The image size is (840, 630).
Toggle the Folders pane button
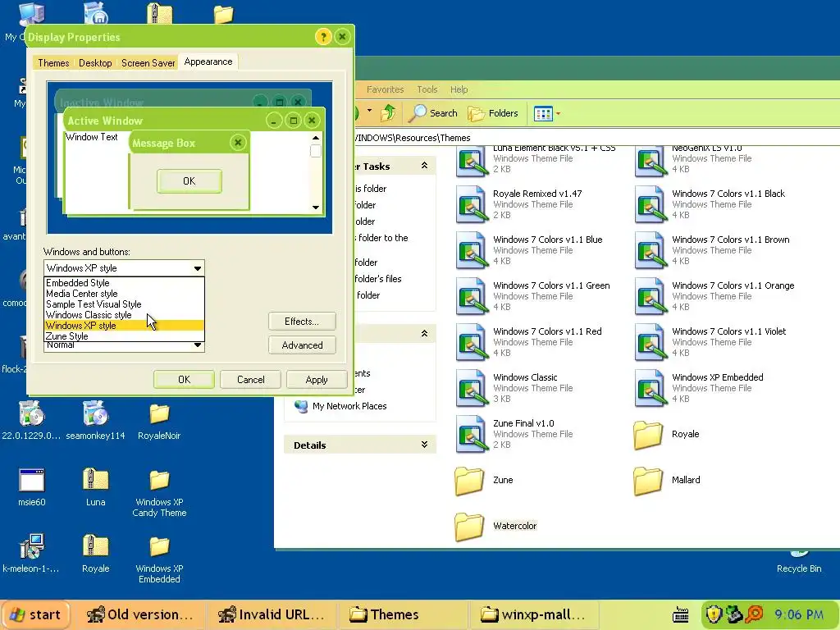tap(493, 113)
